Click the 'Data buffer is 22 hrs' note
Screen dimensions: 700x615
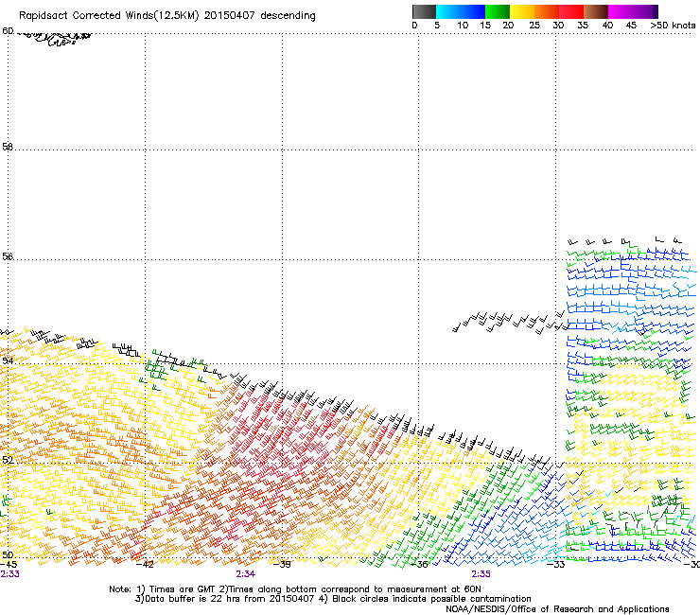pos(183,599)
